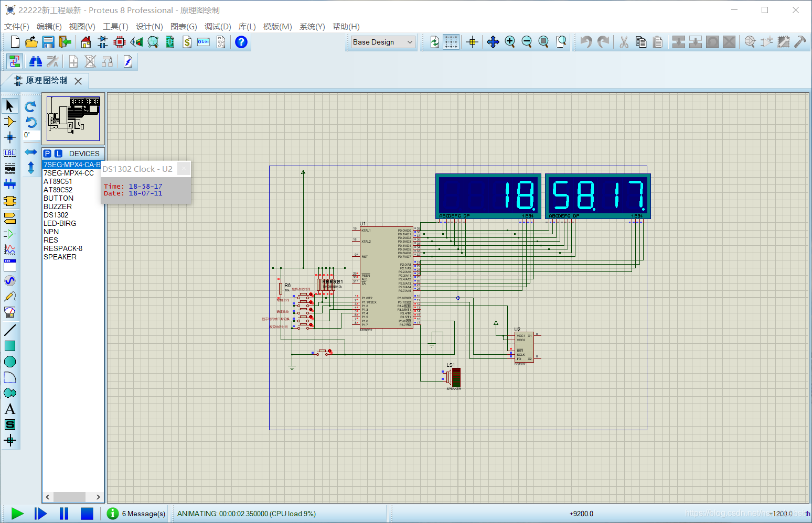Zoom out on the schematic
Image resolution: width=812 pixels, height=523 pixels.
pos(527,42)
